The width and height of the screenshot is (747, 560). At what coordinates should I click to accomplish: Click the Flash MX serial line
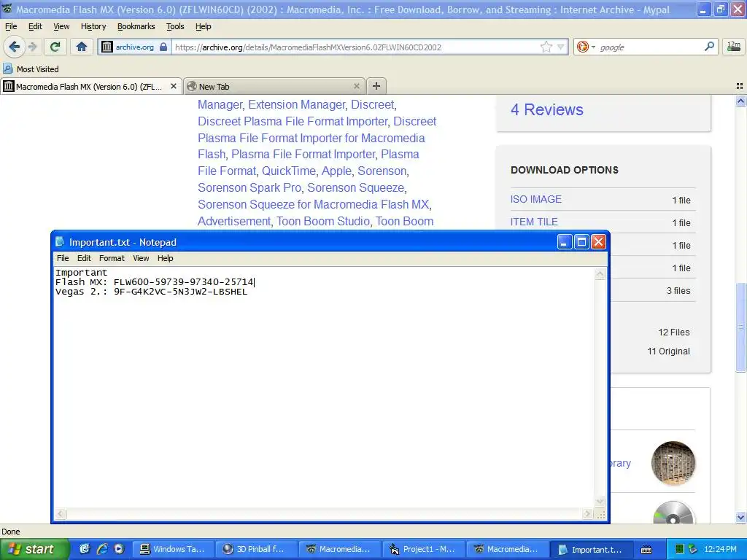coord(155,282)
